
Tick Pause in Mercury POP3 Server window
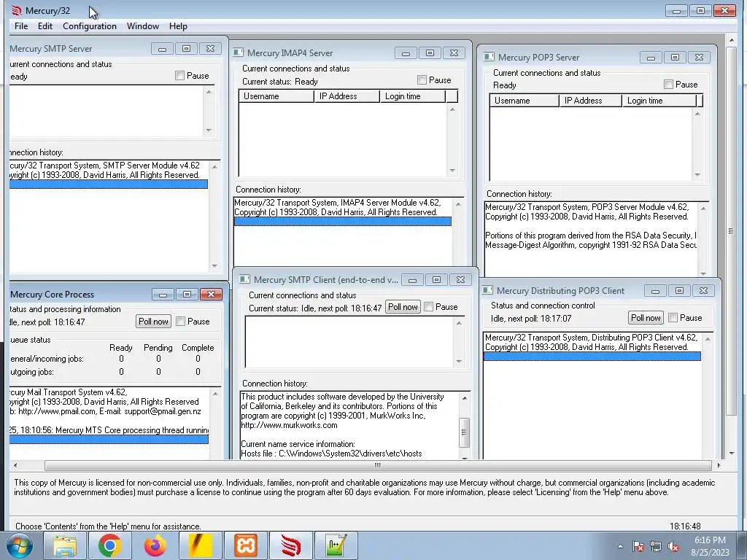668,85
